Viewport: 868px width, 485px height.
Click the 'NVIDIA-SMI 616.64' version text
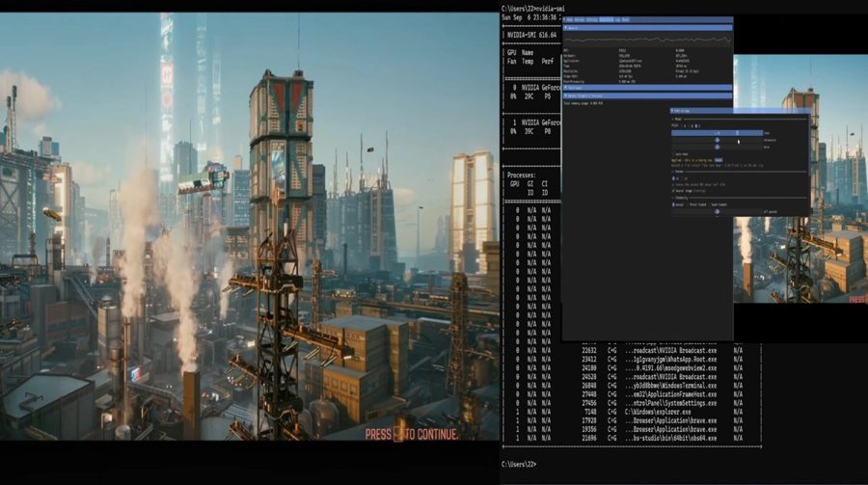click(532, 35)
